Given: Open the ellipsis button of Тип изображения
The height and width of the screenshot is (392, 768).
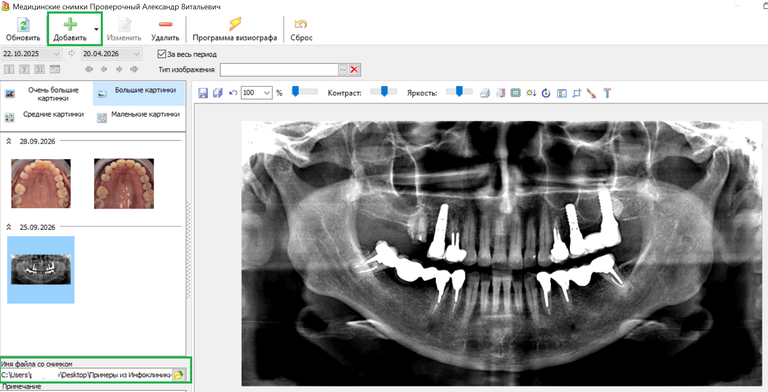Looking at the screenshot, I should click(x=342, y=70).
